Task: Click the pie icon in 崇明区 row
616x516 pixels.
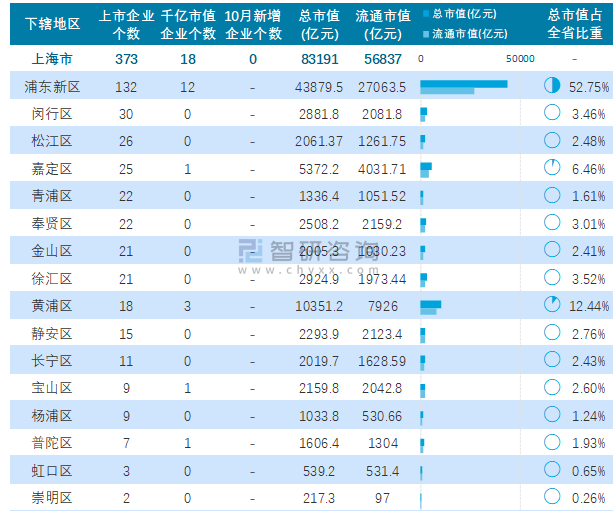Action: 551,496
